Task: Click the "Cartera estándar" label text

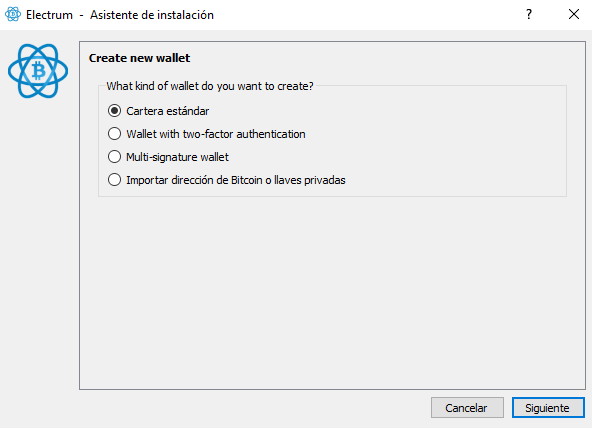Action: coord(168,111)
